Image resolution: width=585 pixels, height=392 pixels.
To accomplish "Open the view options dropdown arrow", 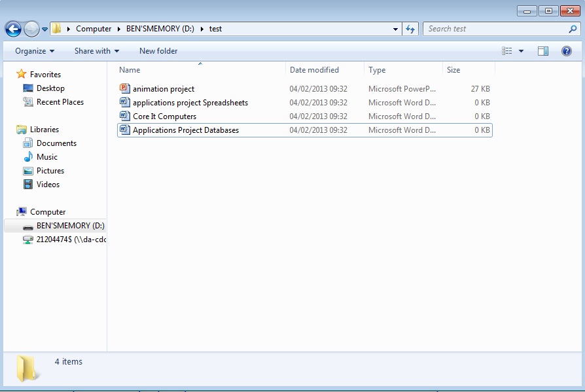I will click(x=521, y=50).
